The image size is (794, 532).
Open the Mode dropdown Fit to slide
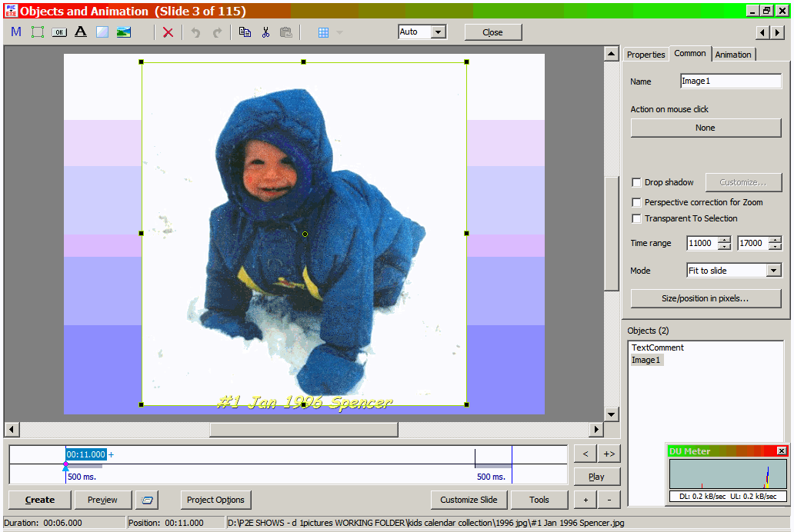(x=773, y=271)
